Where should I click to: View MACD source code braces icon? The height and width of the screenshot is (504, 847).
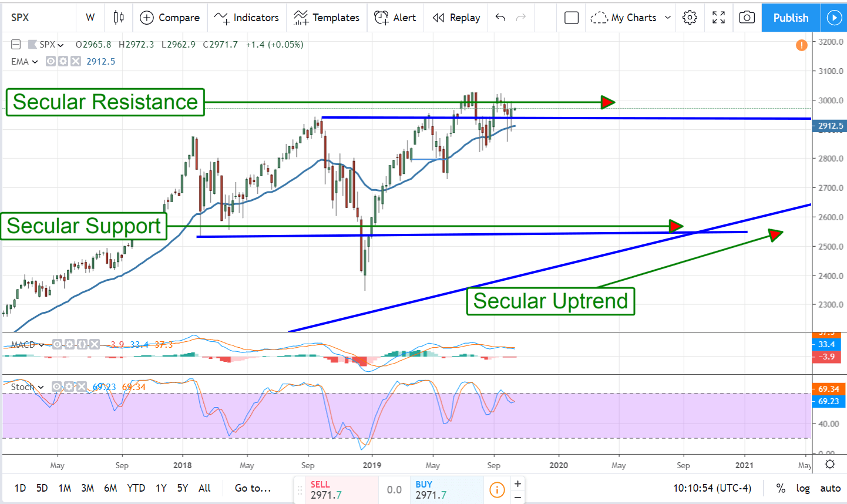click(x=82, y=344)
